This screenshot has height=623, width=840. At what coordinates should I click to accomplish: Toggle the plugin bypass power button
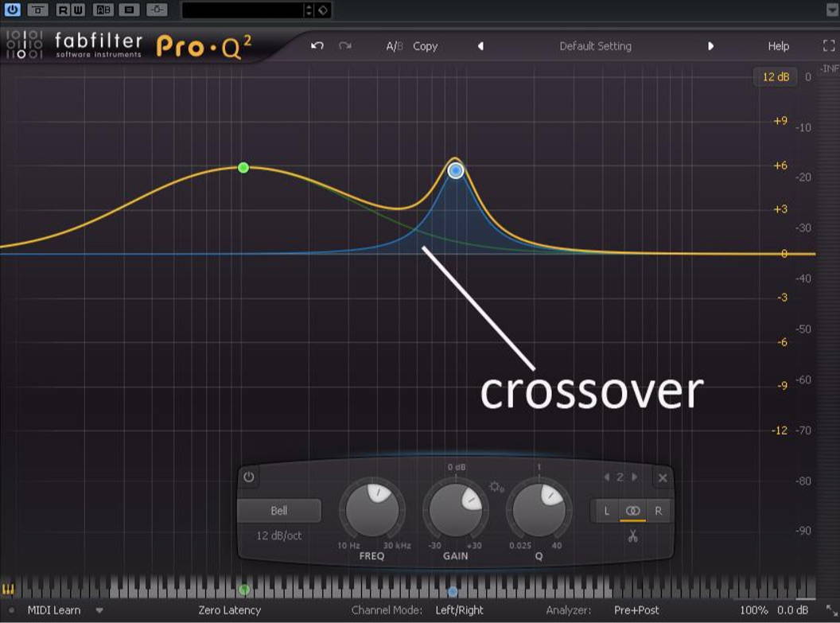(12, 9)
